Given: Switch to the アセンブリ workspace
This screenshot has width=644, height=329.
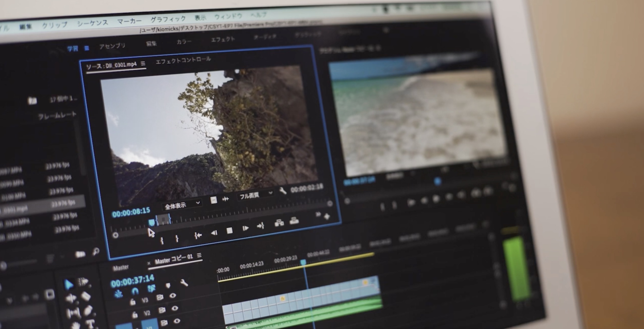Looking at the screenshot, I should coord(112,46).
